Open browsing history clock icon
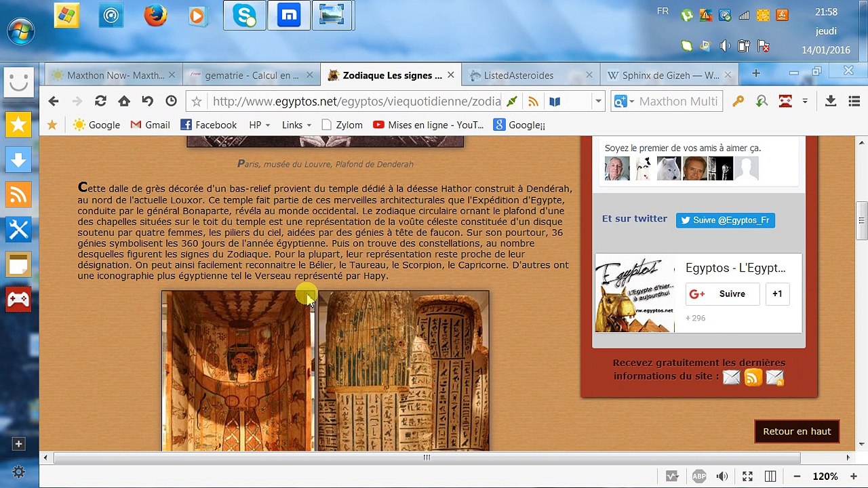868x488 pixels. [171, 101]
